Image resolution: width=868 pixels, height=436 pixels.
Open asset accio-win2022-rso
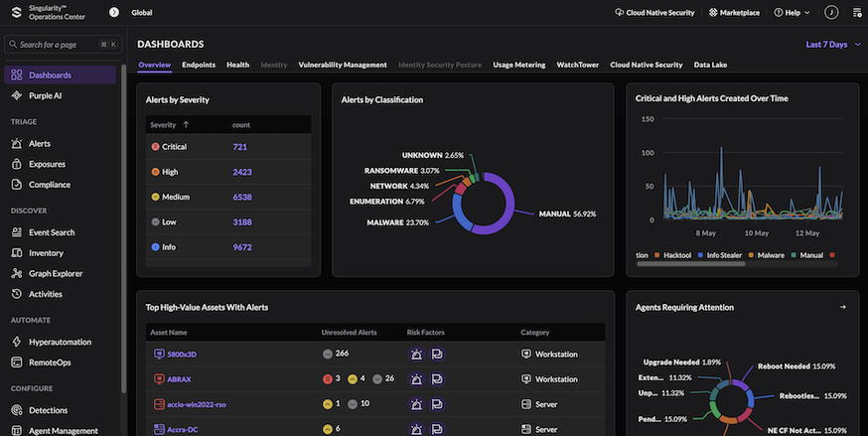[197, 404]
